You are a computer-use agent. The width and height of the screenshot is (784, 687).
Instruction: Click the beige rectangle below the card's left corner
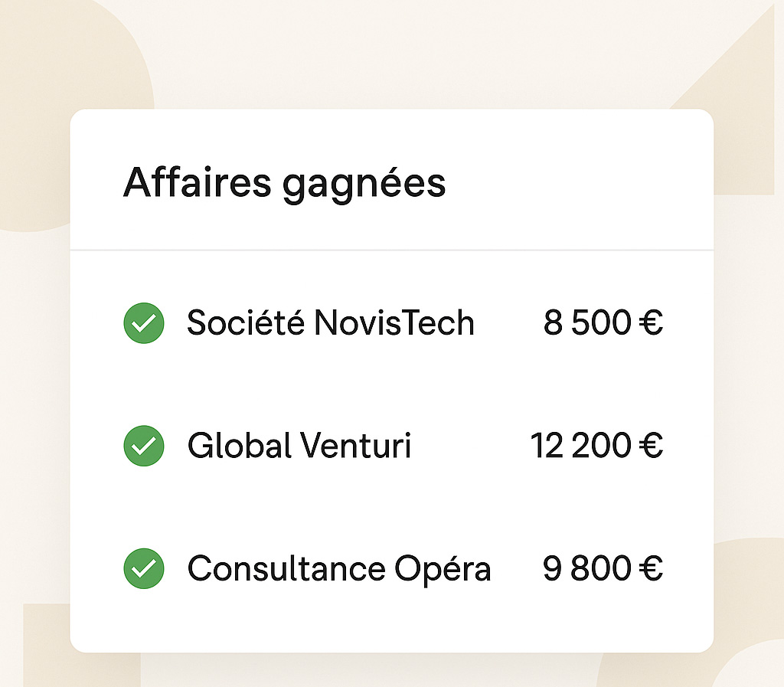click(47, 645)
